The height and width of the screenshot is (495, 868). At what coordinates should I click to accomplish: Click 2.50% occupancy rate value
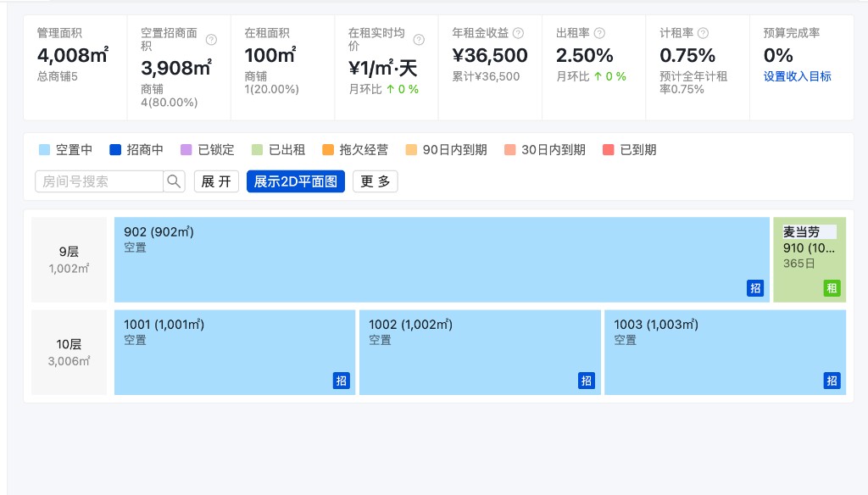(x=585, y=55)
